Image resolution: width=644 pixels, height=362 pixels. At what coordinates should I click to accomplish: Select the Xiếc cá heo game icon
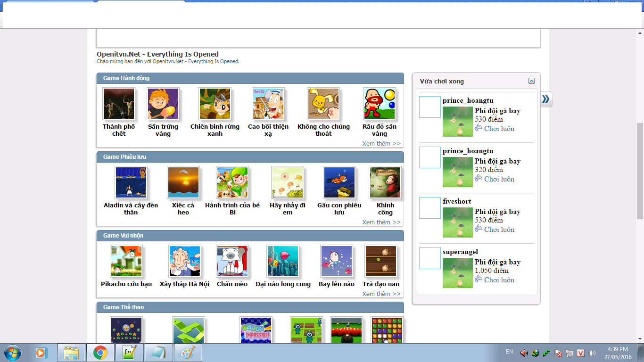[183, 182]
